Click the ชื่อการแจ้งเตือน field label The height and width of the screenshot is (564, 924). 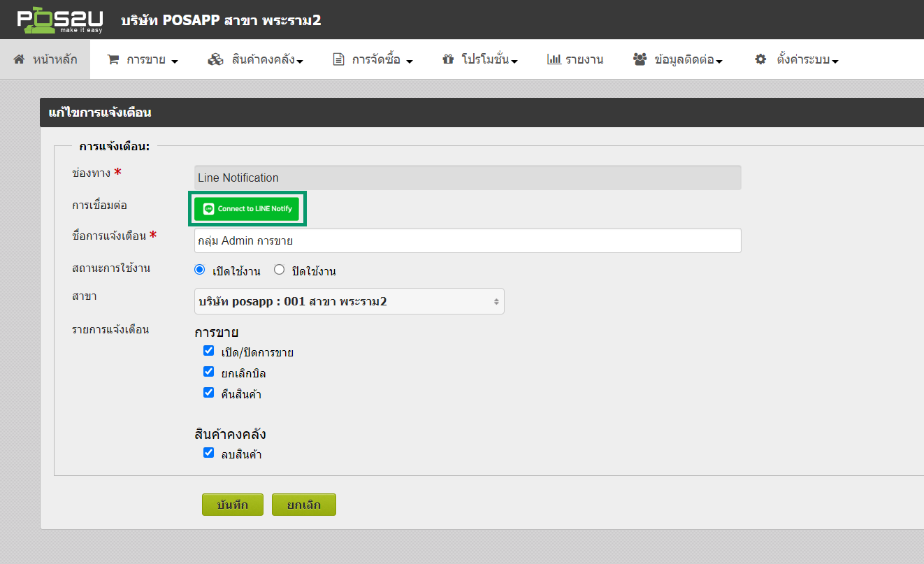click(109, 236)
